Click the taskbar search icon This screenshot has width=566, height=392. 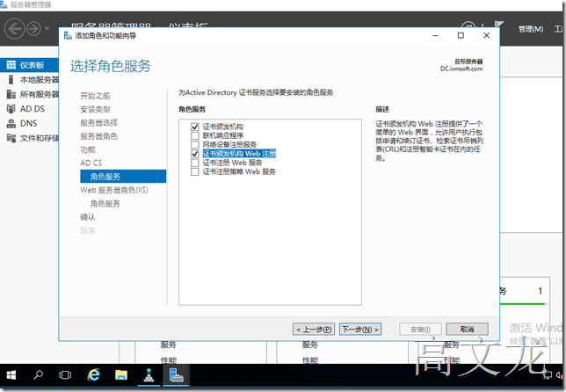(x=38, y=375)
